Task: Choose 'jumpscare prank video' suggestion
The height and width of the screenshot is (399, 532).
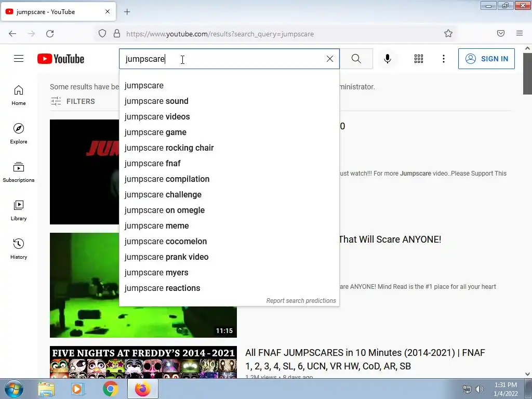Action: (x=229, y=257)
